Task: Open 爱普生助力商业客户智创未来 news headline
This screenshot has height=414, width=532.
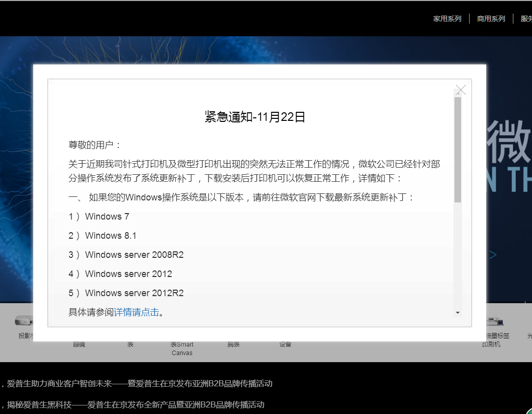Action: click(x=139, y=383)
